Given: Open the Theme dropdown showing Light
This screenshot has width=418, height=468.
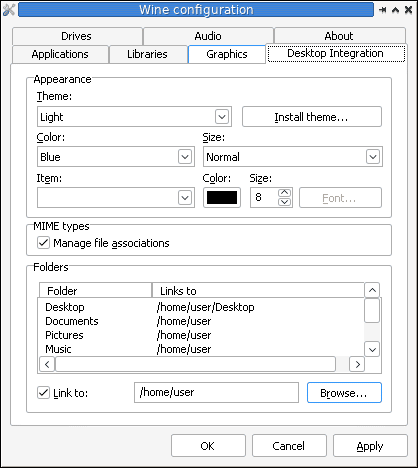Looking at the screenshot, I should pyautogui.click(x=134, y=117).
